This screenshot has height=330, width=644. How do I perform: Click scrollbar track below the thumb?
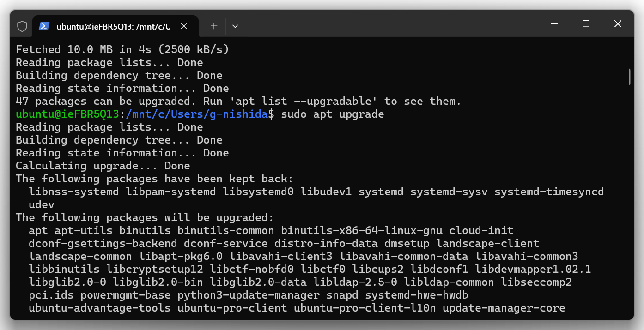click(x=630, y=208)
